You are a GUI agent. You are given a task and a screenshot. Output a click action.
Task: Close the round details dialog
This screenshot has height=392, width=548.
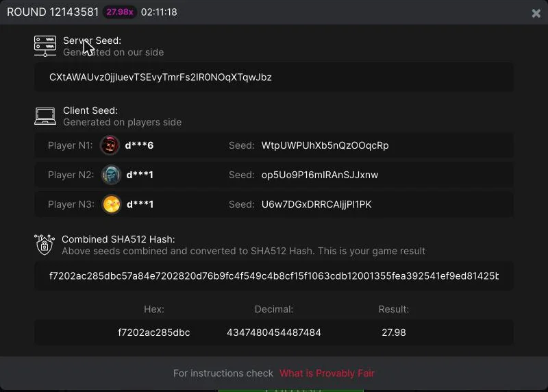coord(536,13)
